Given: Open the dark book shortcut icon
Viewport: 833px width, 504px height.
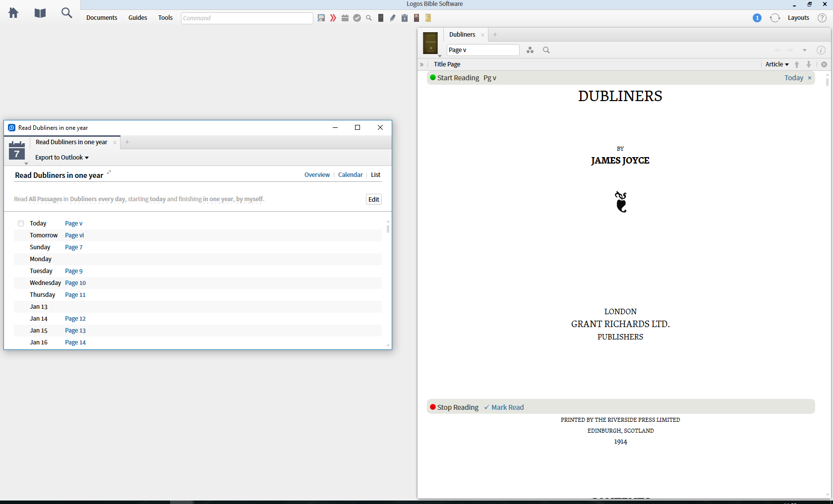Looking at the screenshot, I should 381,18.
